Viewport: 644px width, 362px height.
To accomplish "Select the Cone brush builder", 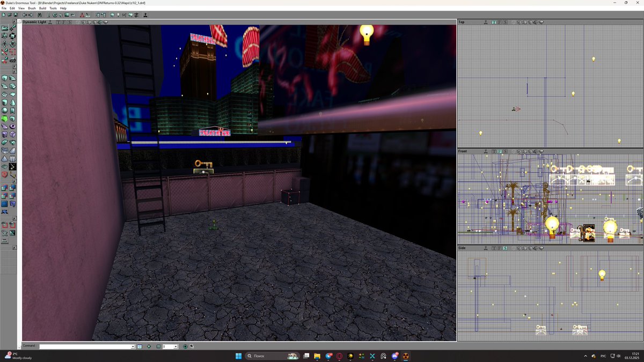I will click(x=12, y=102).
